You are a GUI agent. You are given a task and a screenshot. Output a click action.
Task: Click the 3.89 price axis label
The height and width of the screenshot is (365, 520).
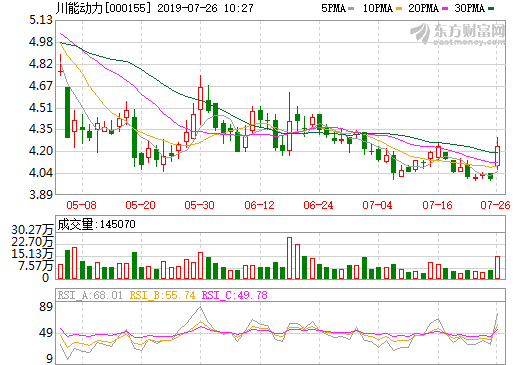(41, 195)
